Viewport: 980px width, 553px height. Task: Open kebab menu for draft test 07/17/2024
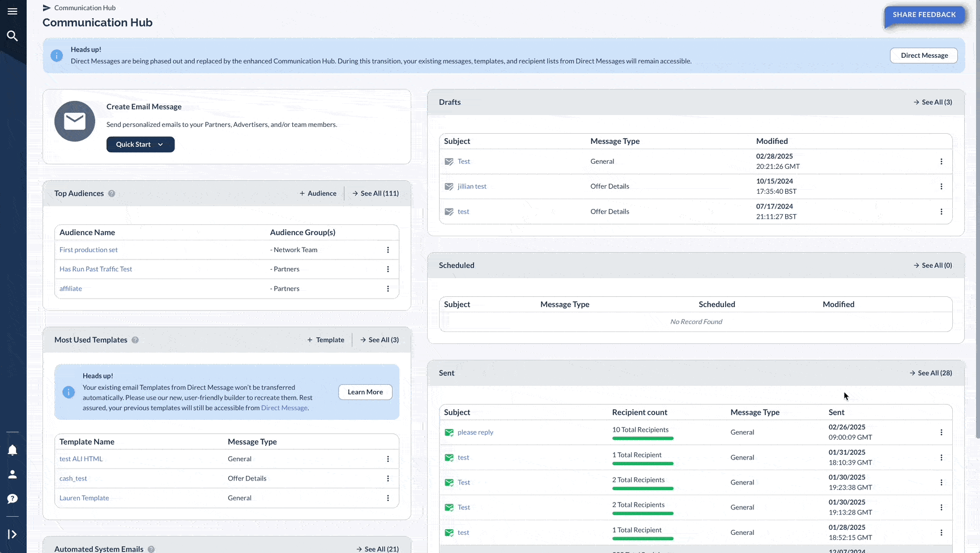(941, 211)
